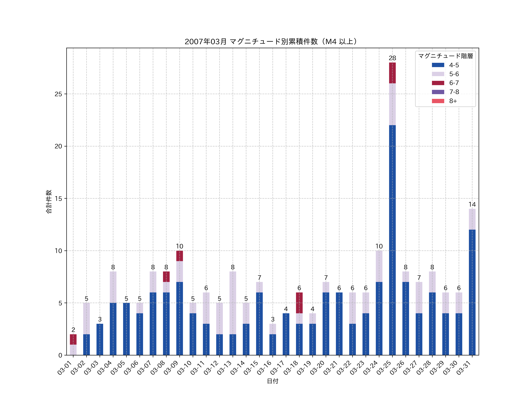
Task: Click the y-axis tick value 20
Action: (x=58, y=146)
